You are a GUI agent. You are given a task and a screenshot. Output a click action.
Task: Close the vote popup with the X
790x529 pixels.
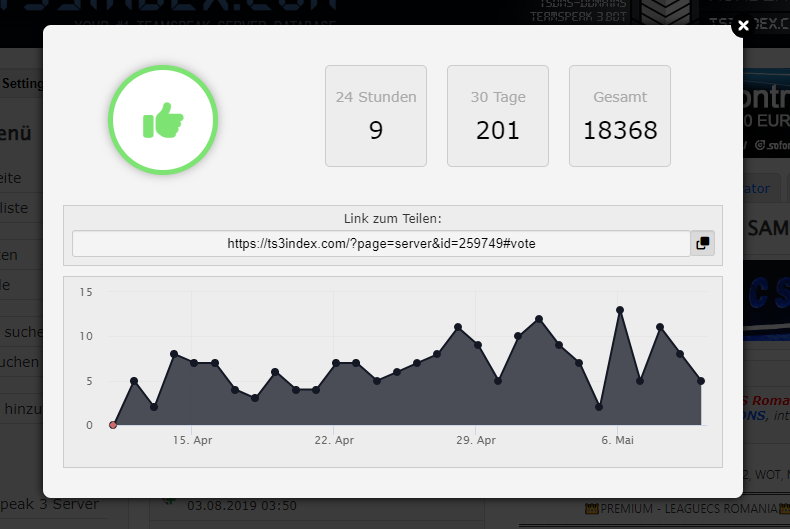[x=743, y=26]
